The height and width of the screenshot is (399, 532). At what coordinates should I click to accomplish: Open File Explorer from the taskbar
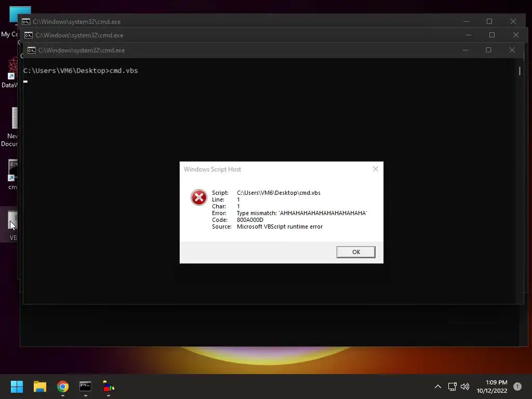[x=39, y=387]
